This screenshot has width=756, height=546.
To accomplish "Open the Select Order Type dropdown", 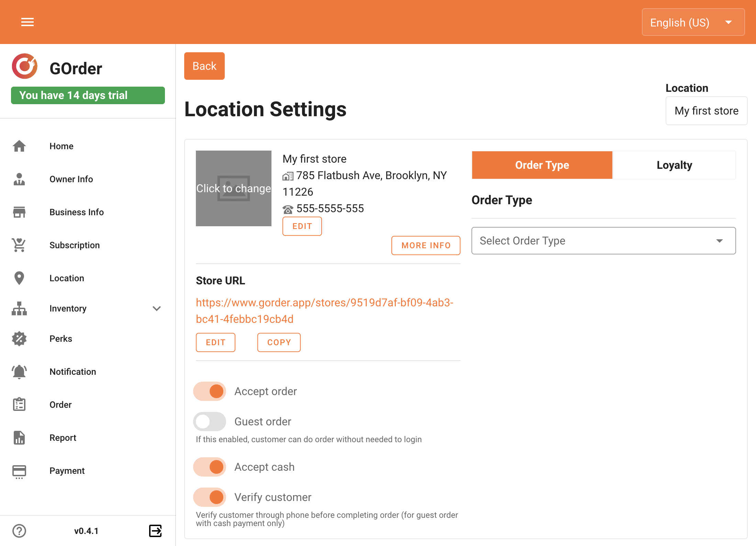I will pyautogui.click(x=603, y=241).
